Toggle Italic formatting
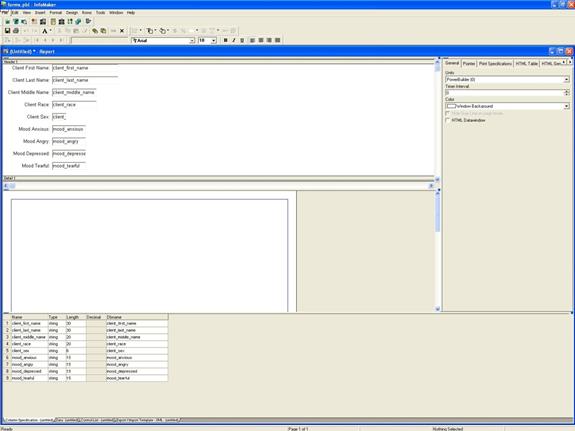 pos(234,40)
